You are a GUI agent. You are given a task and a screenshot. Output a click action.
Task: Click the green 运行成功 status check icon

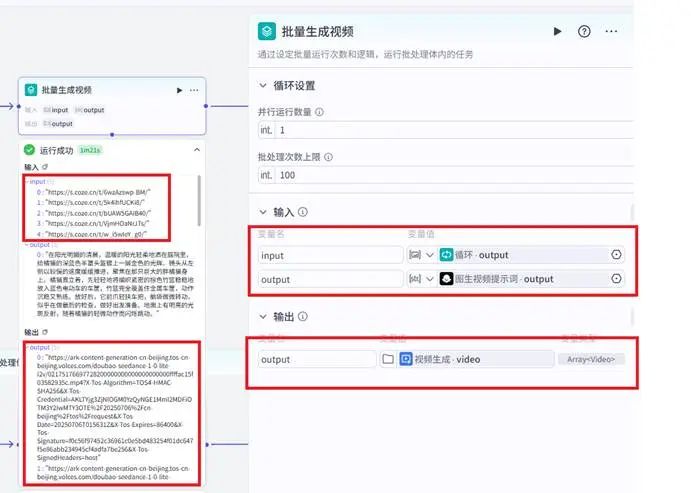click(x=30, y=150)
